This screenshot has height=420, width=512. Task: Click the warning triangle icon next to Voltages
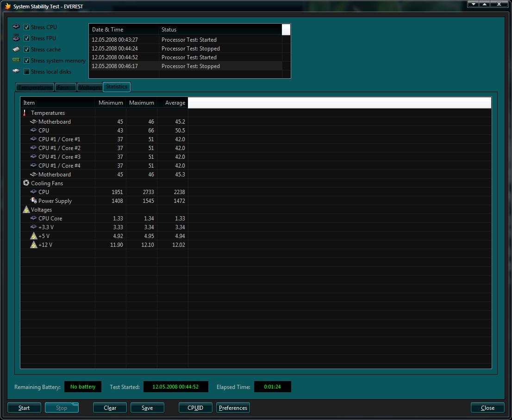26,209
